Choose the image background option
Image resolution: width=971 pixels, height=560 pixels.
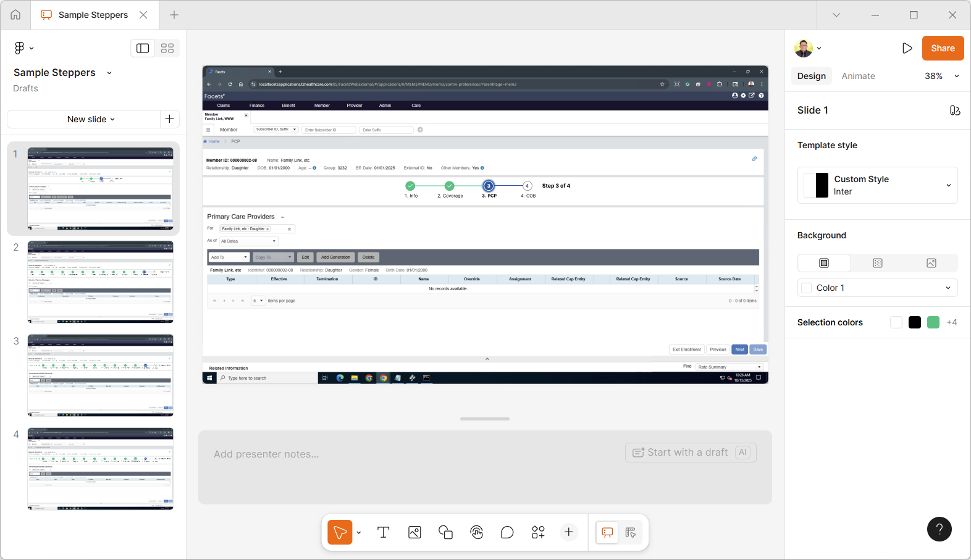931,263
